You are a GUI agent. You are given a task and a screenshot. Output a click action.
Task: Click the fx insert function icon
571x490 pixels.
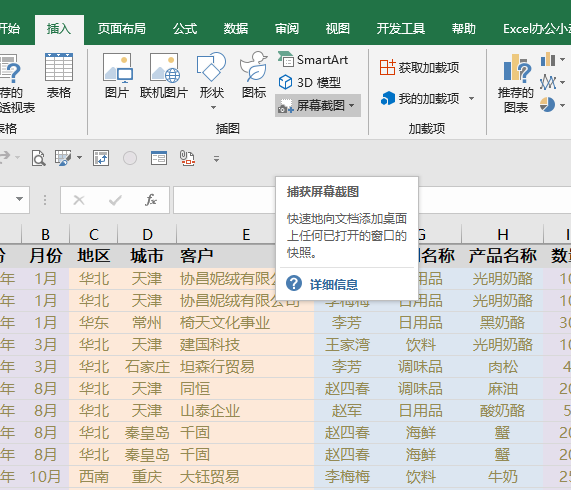click(x=150, y=199)
